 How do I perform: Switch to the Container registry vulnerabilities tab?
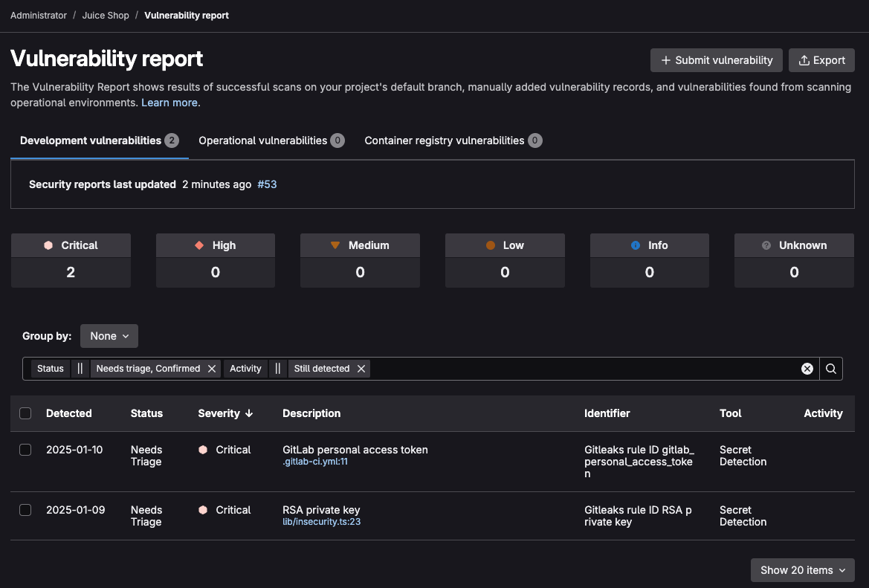tap(452, 140)
